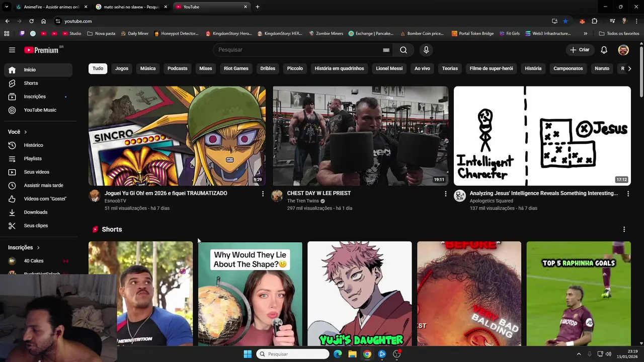Screen dimensions: 644x362
Task: Open Inscrições in the sidebar
Action: pyautogui.click(x=38, y=97)
